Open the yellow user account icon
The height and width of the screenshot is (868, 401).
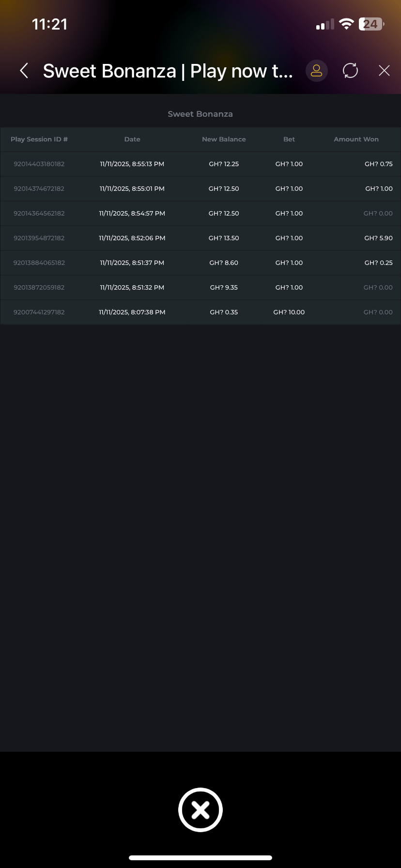(x=316, y=71)
